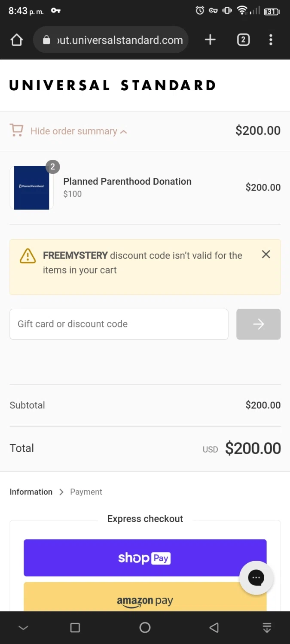Go to the Information breadcrumb step
This screenshot has height=644, width=290.
pyautogui.click(x=31, y=492)
